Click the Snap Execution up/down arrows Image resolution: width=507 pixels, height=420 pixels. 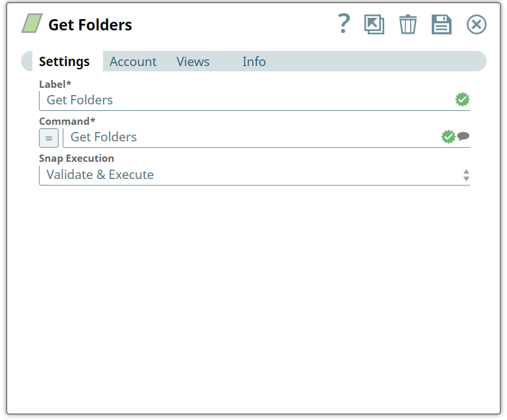[466, 176]
